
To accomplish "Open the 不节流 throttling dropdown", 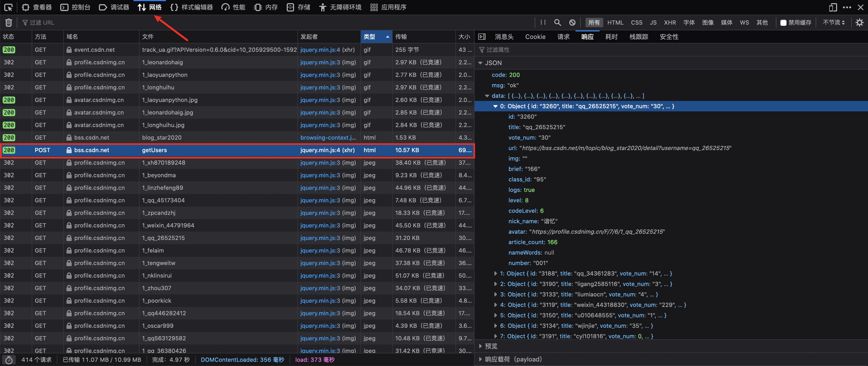I will point(834,22).
